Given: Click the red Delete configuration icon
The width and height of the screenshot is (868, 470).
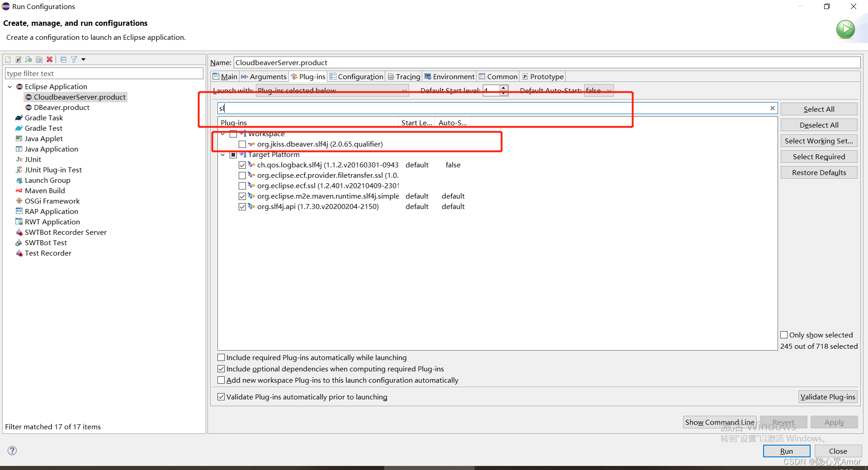Looking at the screenshot, I should pos(50,59).
